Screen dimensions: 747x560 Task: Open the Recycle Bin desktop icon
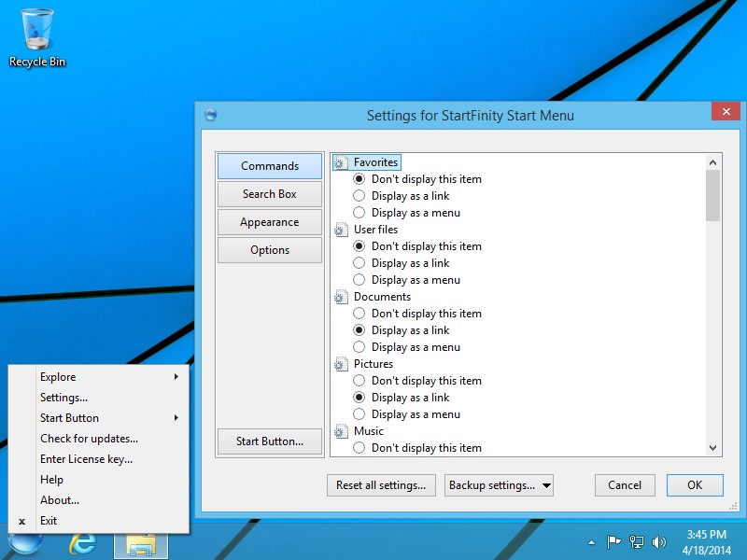tap(37, 38)
